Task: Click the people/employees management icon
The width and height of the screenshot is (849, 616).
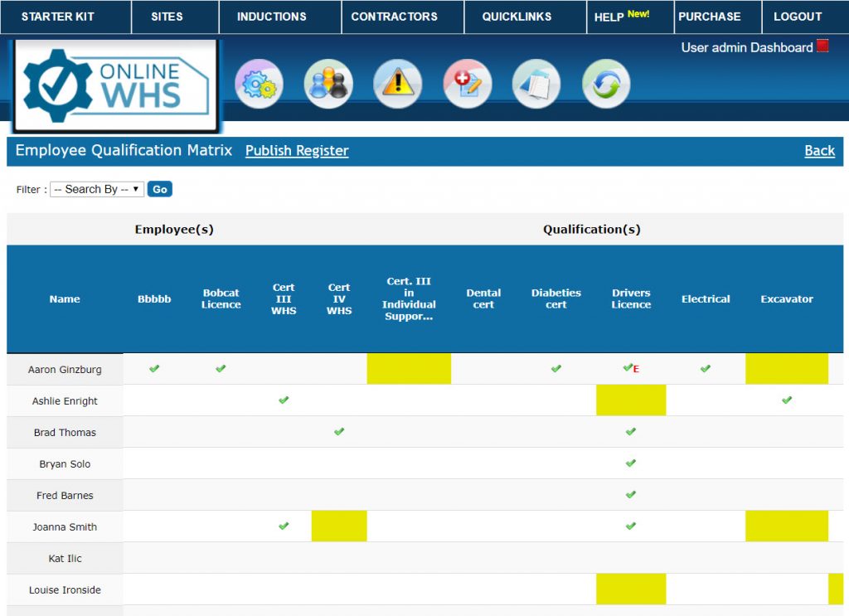Action: 328,83
